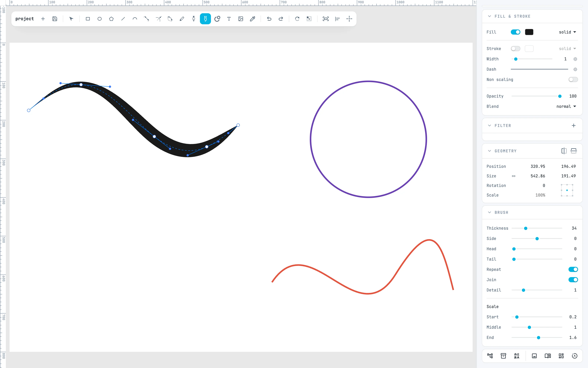This screenshot has height=368, width=588.
Task: Select the Text tool
Action: coord(229,19)
